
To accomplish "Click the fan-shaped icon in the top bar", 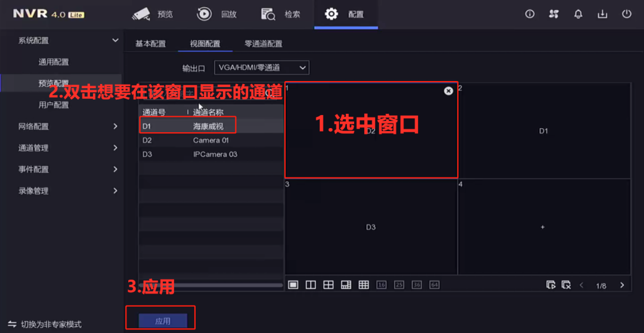I will [553, 14].
